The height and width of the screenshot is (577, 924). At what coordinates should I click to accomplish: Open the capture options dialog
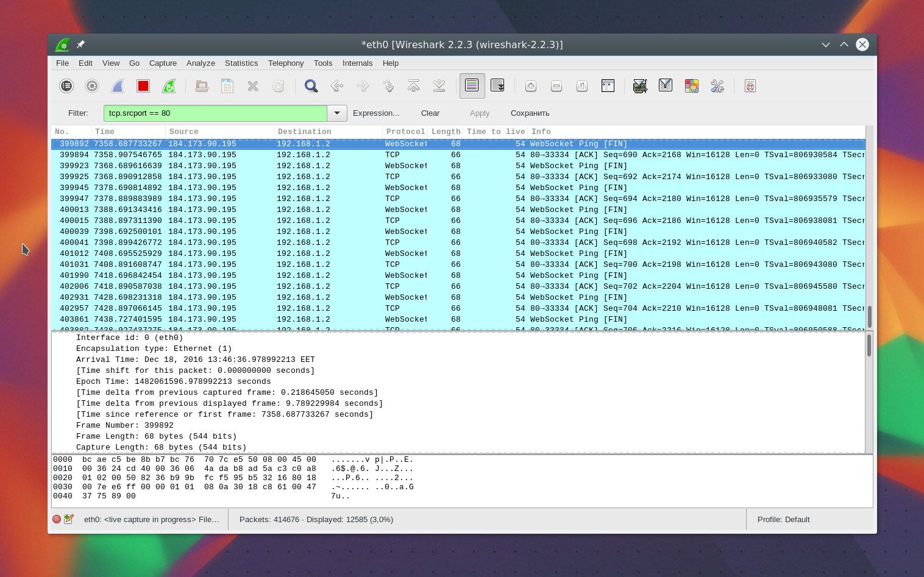tap(91, 85)
